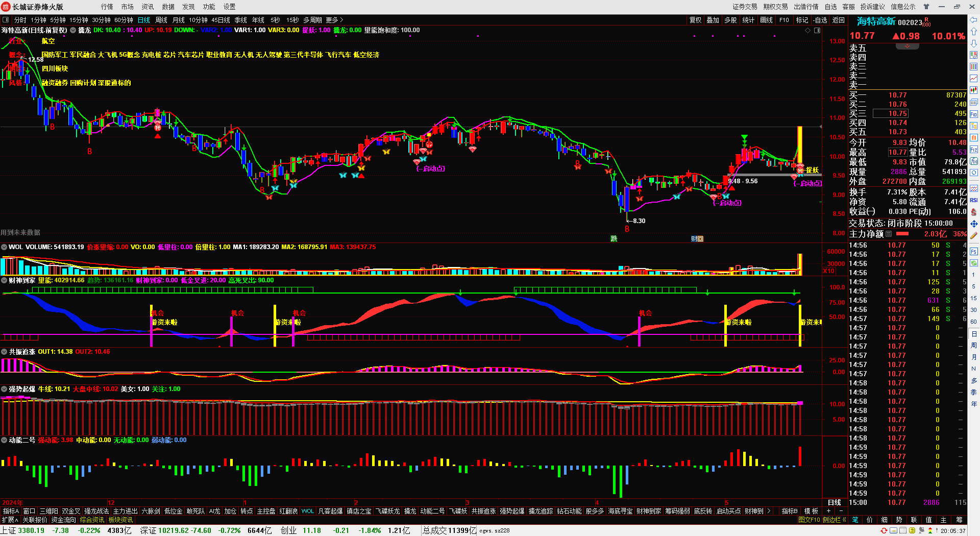The image size is (980, 536).
Task: Expand the 指标A indicator group
Action: tap(11, 511)
